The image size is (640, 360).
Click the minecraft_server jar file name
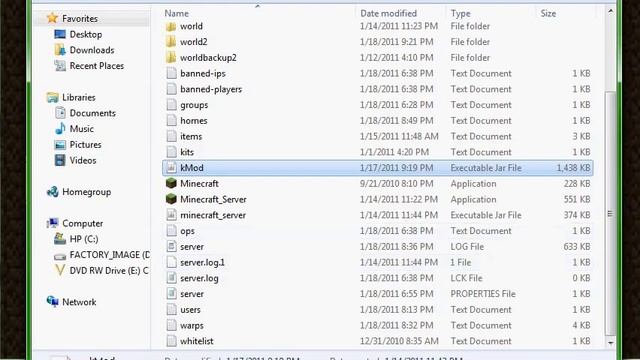coord(213,215)
